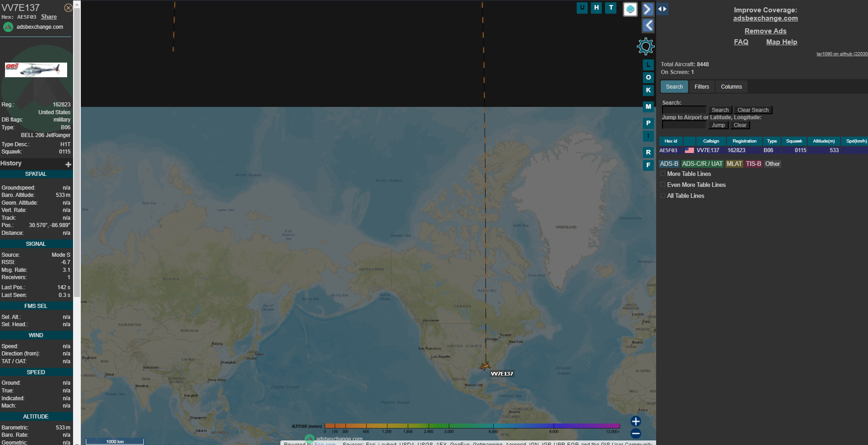The width and height of the screenshot is (868, 445).
Task: Toggle the R map option button
Action: 648,153
